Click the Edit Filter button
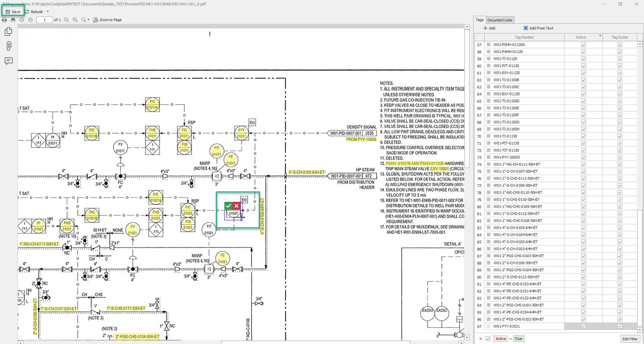The image size is (644, 344). click(x=630, y=339)
